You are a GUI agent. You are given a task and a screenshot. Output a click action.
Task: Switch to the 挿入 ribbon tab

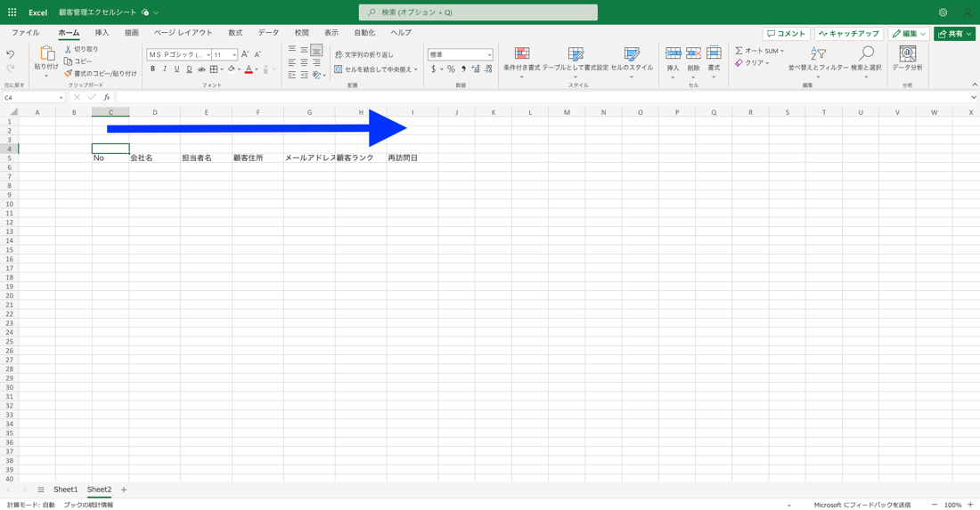(102, 32)
